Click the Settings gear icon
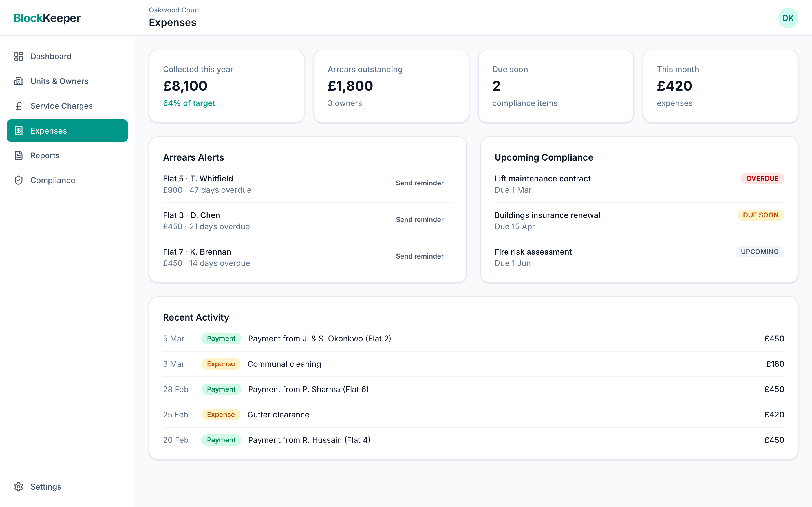 click(x=18, y=486)
